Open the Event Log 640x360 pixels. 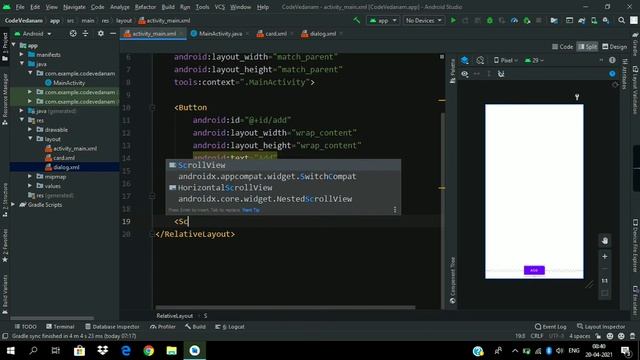pyautogui.click(x=550, y=327)
